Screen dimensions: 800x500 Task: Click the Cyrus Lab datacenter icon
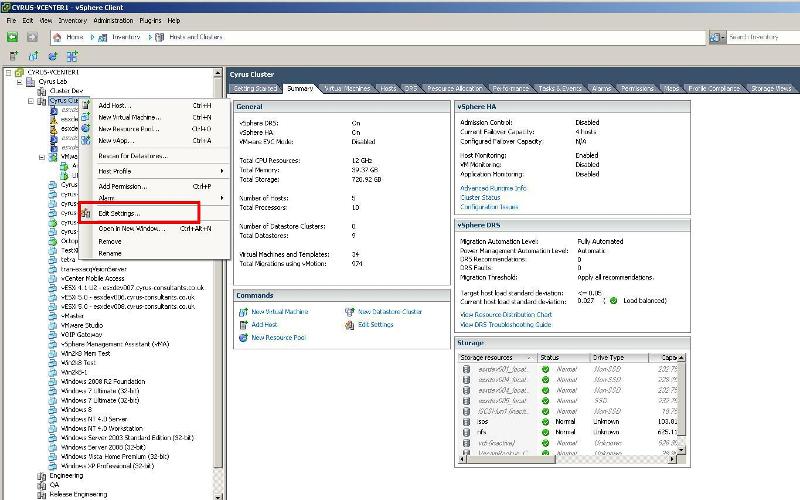pos(31,82)
